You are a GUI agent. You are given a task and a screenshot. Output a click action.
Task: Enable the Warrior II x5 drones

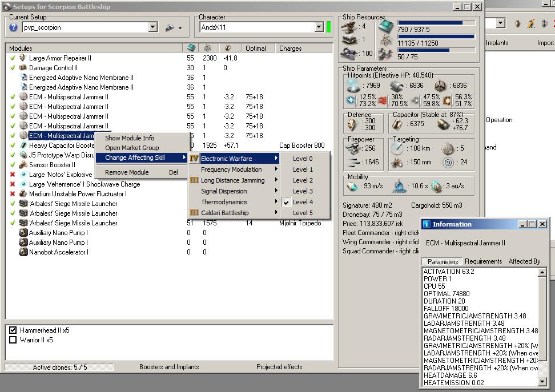pos(13,340)
